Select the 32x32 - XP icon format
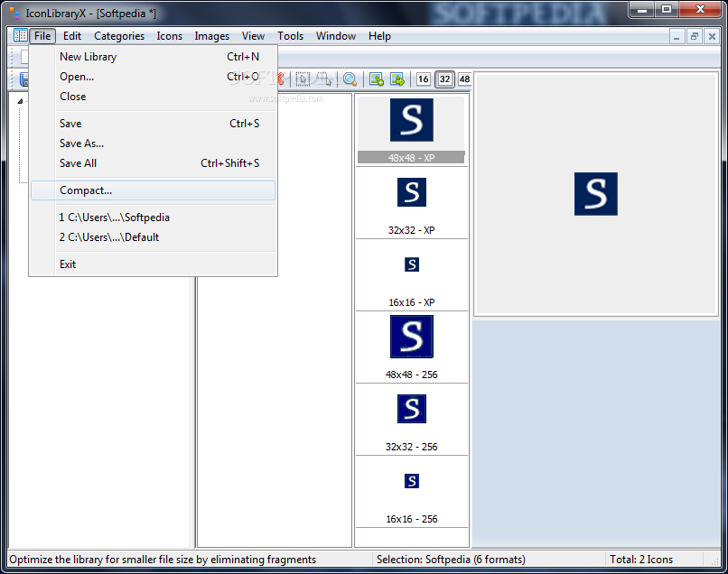This screenshot has width=728, height=574. pyautogui.click(x=411, y=203)
